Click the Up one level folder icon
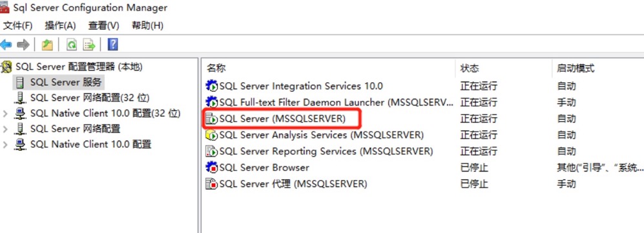The image size is (644, 233). pyautogui.click(x=47, y=45)
